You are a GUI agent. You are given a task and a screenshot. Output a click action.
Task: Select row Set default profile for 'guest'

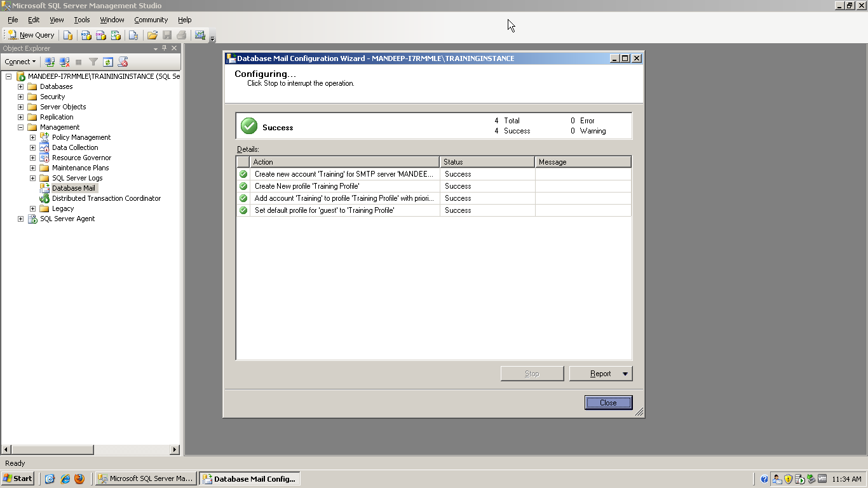(434, 210)
